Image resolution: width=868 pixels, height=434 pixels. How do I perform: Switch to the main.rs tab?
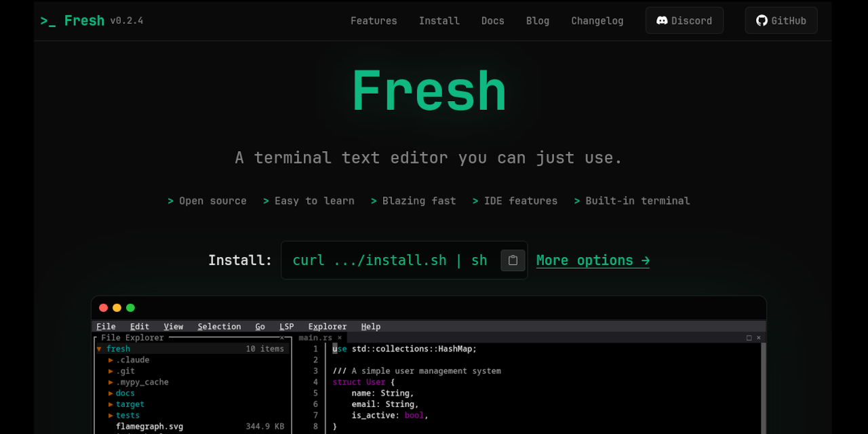315,338
